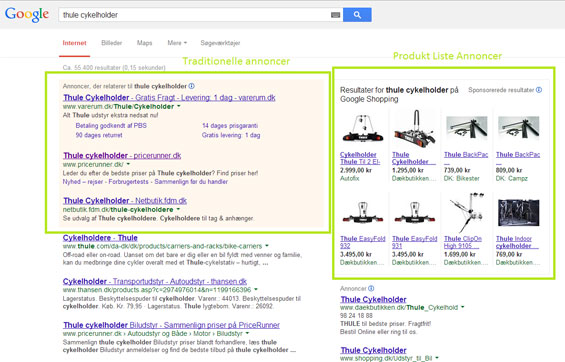This screenshot has width=565, height=362.
Task: Click Thule EasyFold 931 product image
Action: (415, 213)
